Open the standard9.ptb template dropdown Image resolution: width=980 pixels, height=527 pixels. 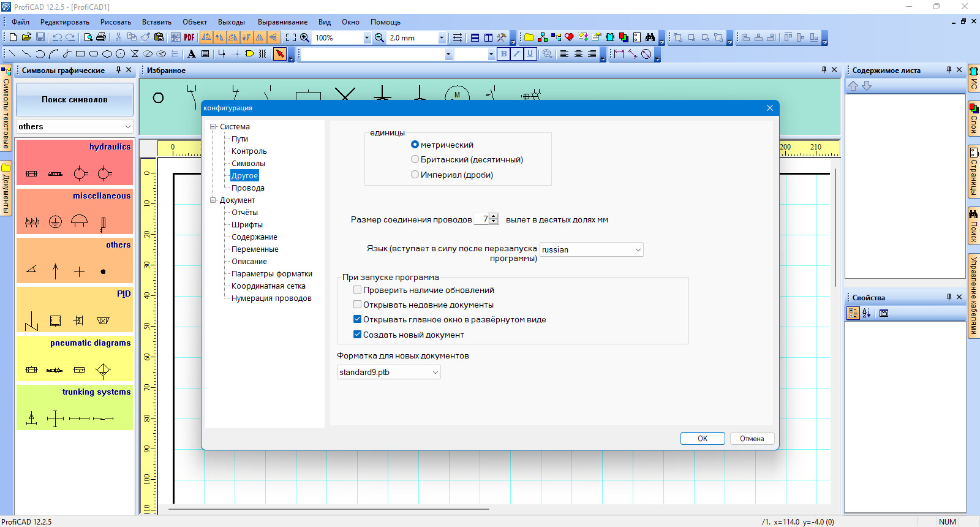(388, 372)
